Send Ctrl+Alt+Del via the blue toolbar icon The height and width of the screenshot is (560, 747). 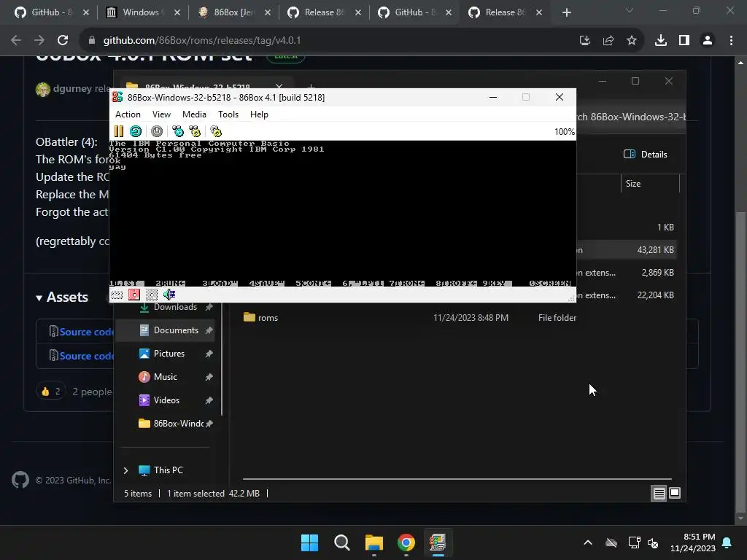tap(178, 131)
